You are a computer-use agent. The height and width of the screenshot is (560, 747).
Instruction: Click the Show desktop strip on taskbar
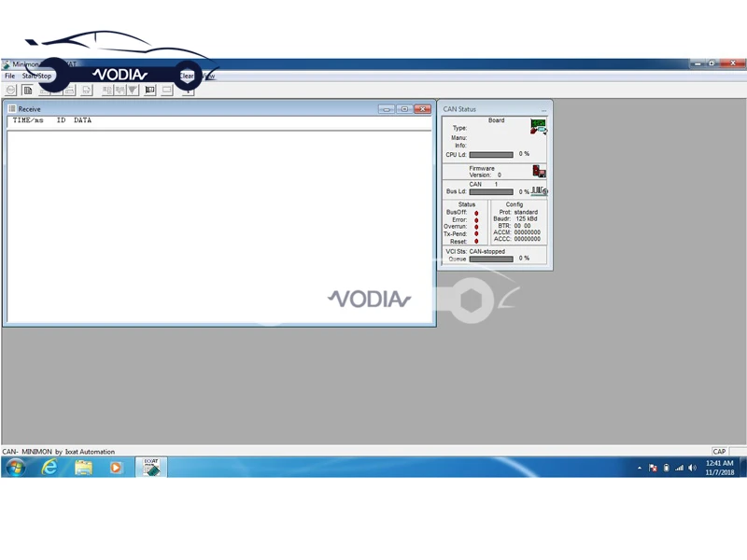point(742,468)
